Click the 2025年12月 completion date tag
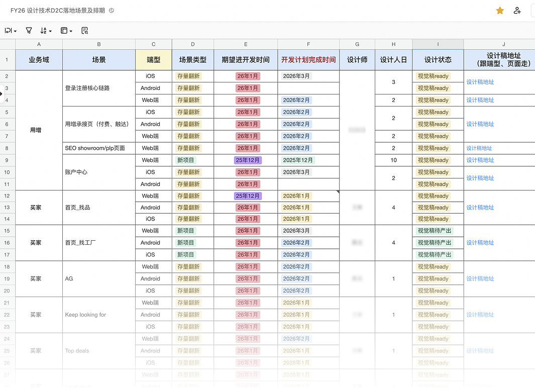This screenshot has width=535, height=392. click(x=298, y=160)
